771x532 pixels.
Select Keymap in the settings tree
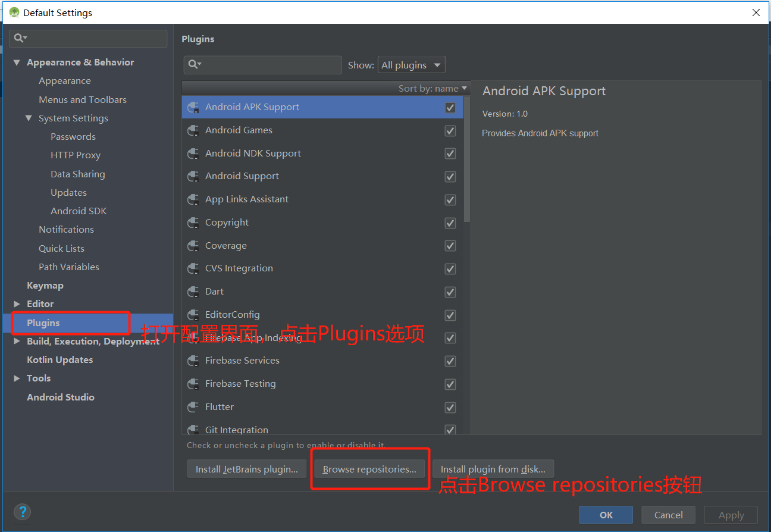tap(45, 286)
